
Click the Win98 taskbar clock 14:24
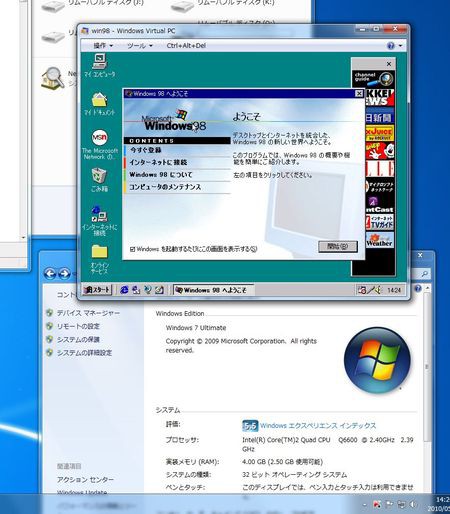(x=394, y=290)
